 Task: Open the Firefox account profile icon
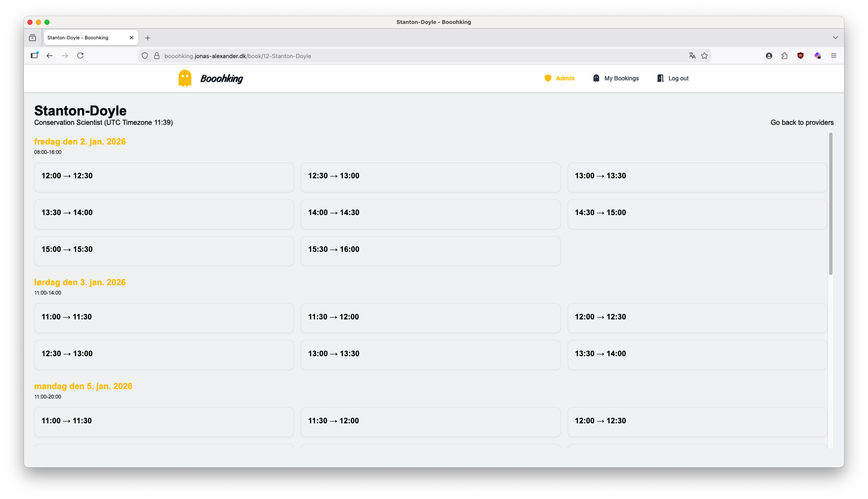click(769, 56)
